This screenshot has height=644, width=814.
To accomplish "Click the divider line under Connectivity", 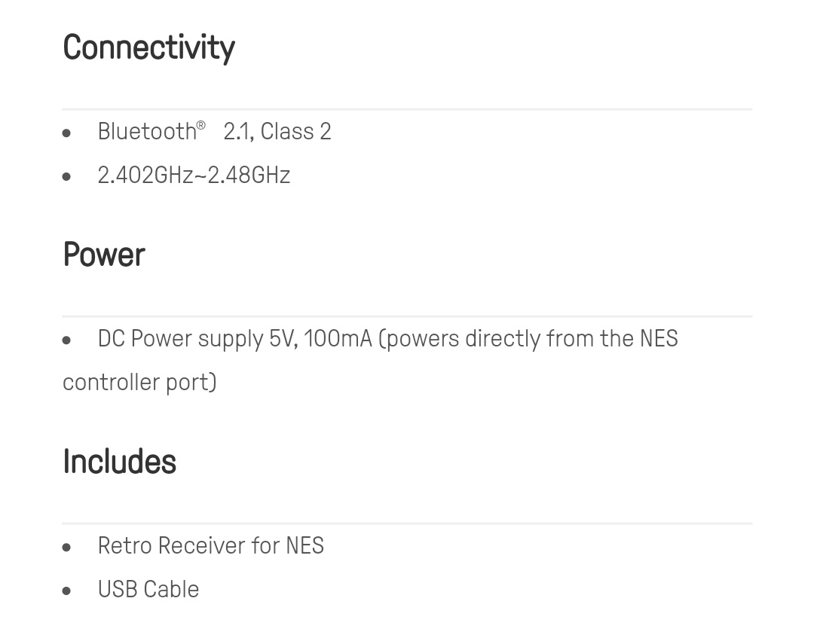I will [x=407, y=109].
